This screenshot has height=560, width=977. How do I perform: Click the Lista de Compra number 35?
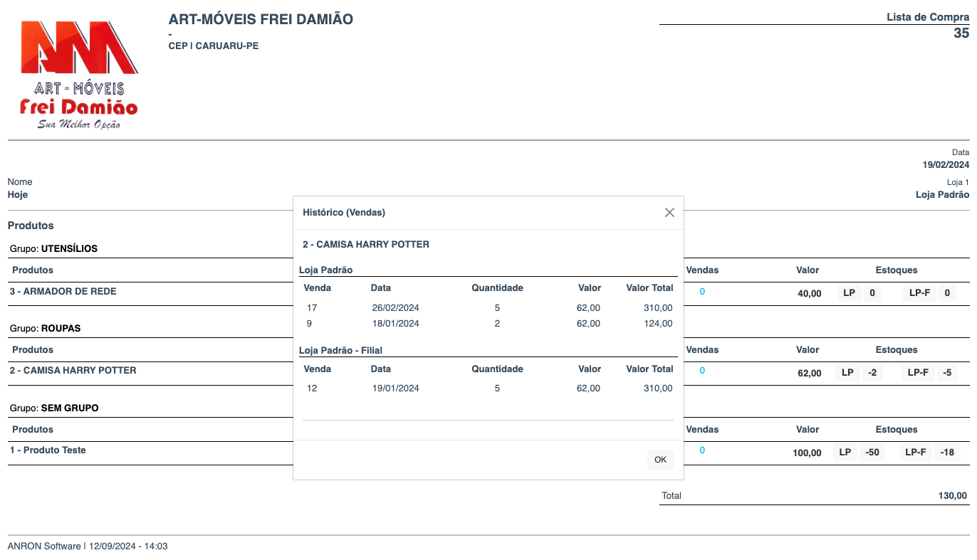click(x=961, y=33)
